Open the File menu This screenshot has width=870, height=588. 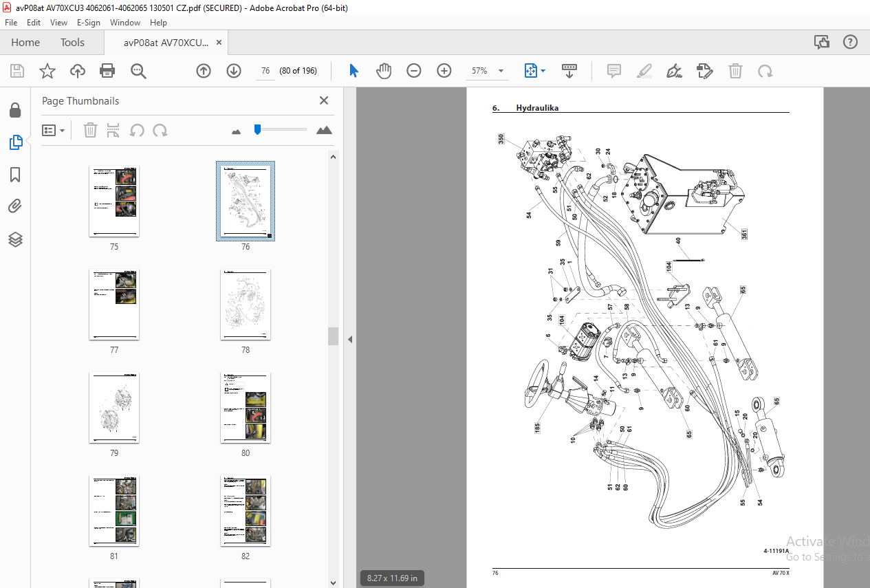(11, 22)
